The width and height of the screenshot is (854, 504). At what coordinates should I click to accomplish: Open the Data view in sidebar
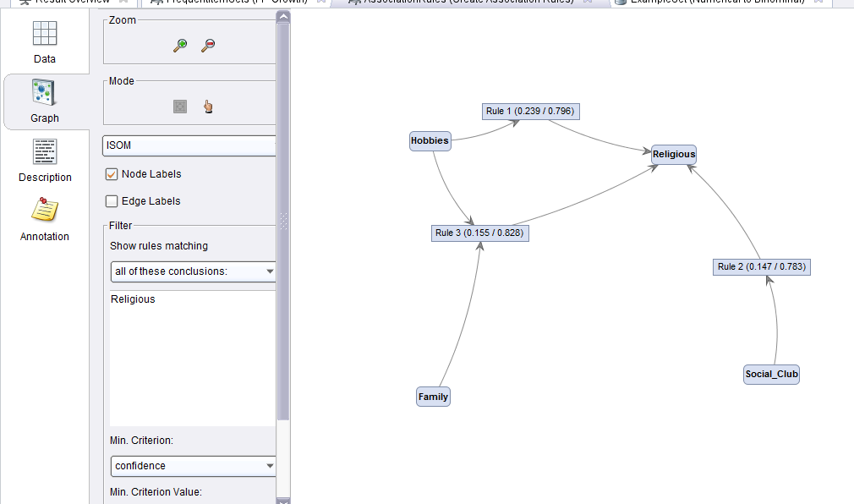[45, 42]
